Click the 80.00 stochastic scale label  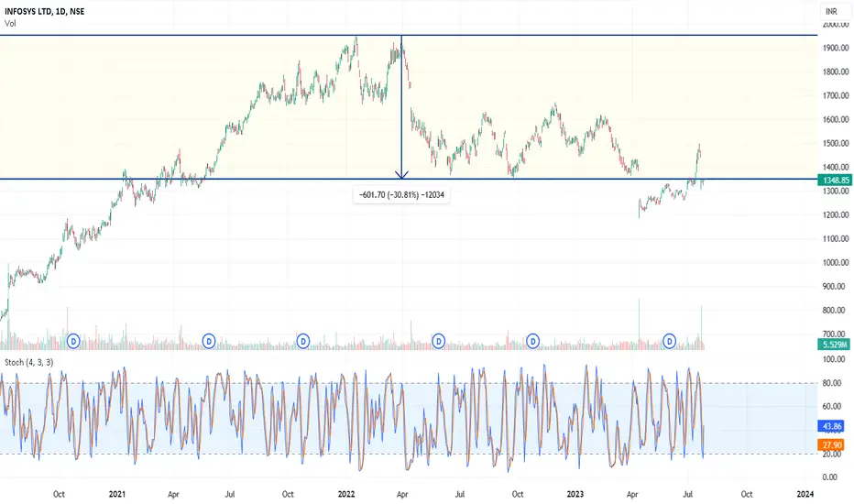[x=834, y=383]
